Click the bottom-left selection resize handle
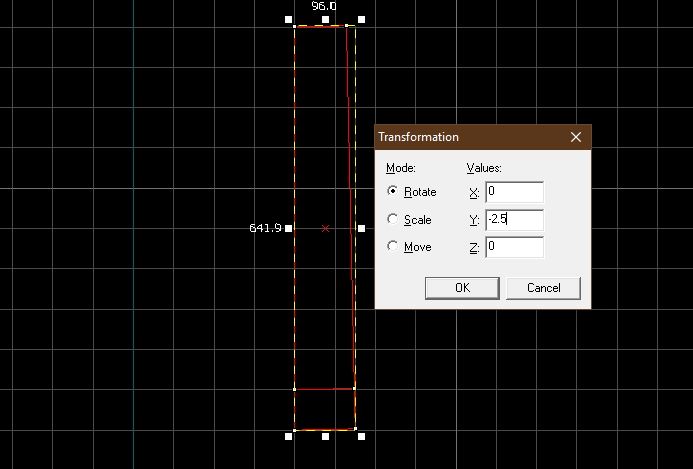This screenshot has width=693, height=469. (x=289, y=436)
